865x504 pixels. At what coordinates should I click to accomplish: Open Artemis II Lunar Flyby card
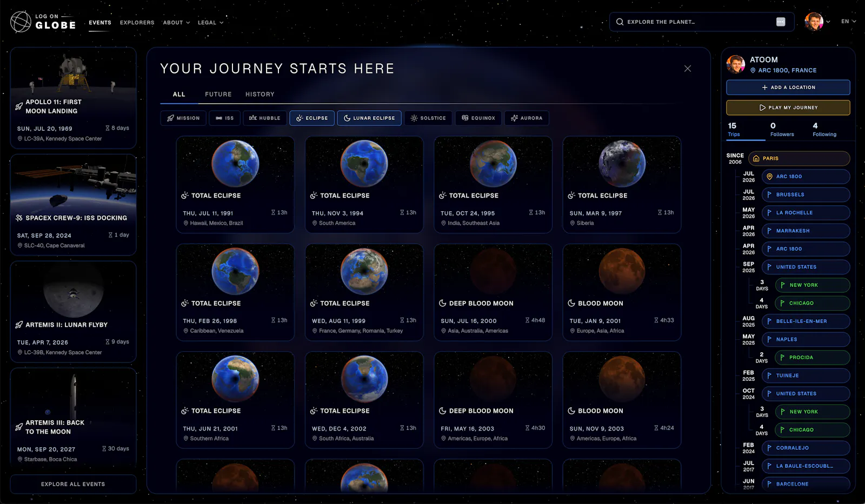coord(73,312)
